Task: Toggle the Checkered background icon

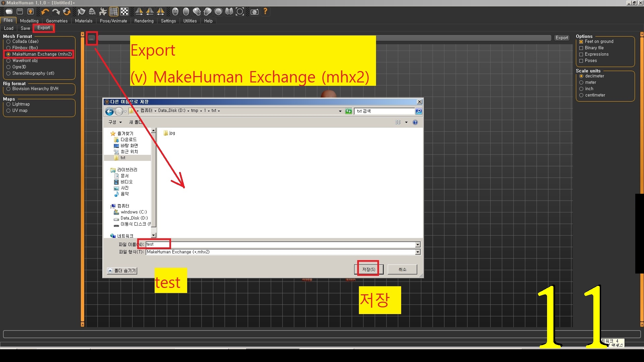Action: pos(124,12)
